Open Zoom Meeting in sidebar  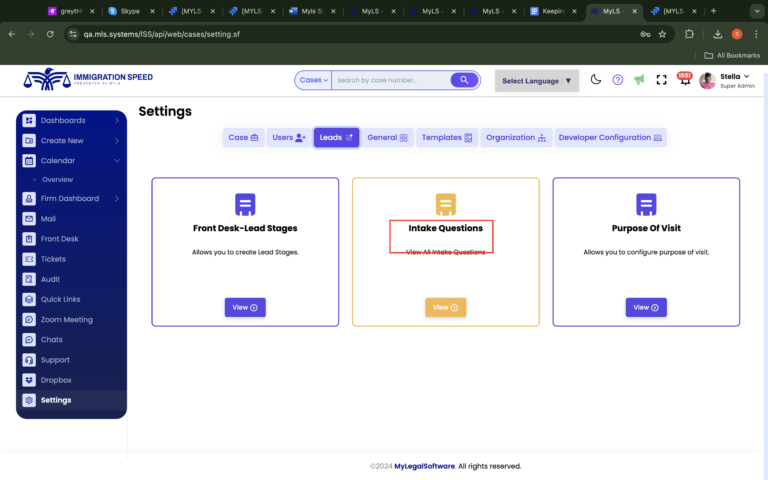pos(66,320)
